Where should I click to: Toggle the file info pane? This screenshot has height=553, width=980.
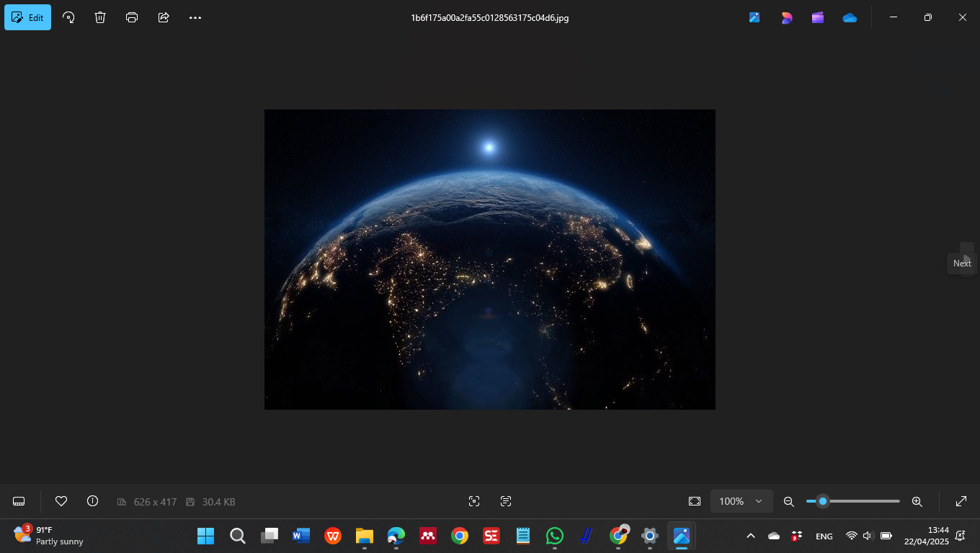tap(92, 501)
